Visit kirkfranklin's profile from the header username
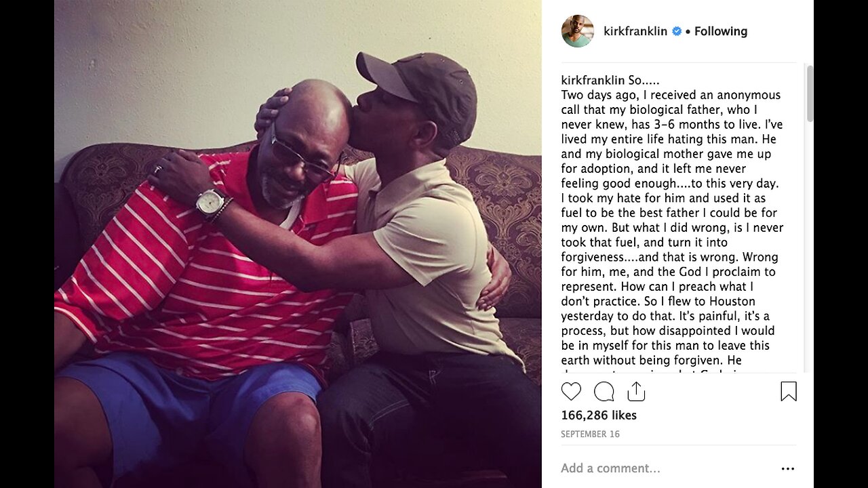 pyautogui.click(x=635, y=31)
